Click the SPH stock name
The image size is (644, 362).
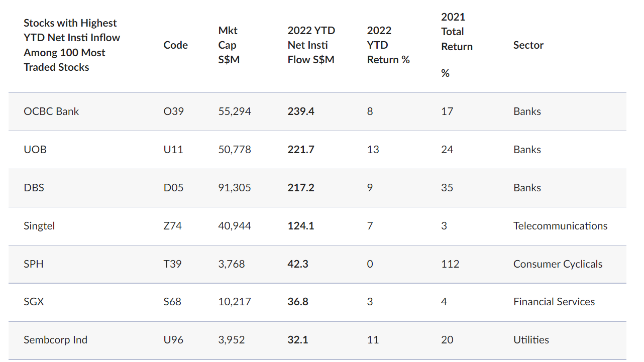[x=34, y=264]
